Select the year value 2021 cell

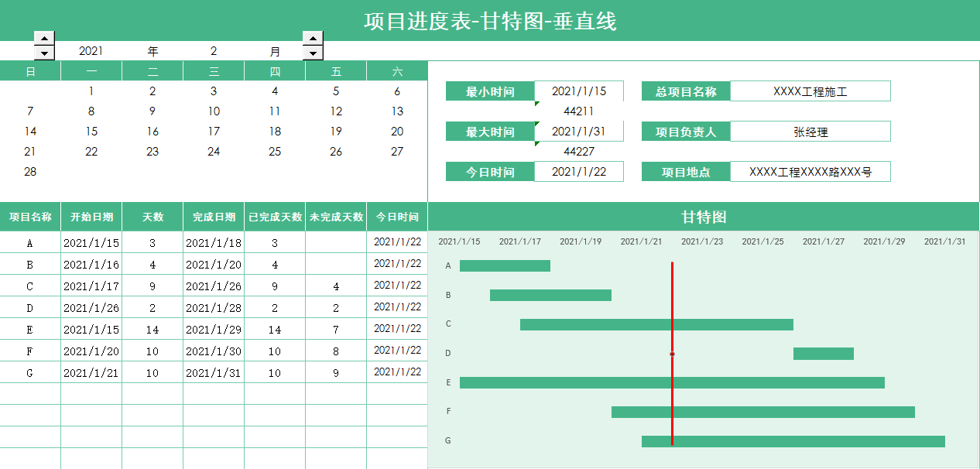[91, 51]
